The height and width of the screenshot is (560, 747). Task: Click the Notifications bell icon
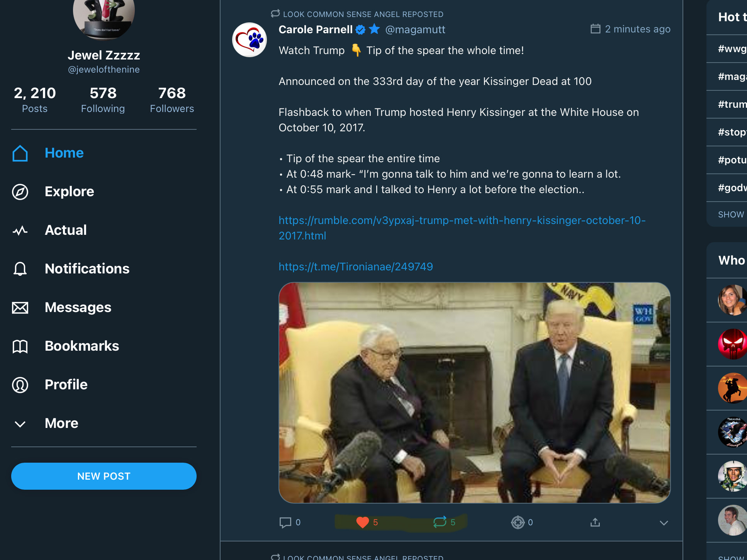[x=20, y=269]
